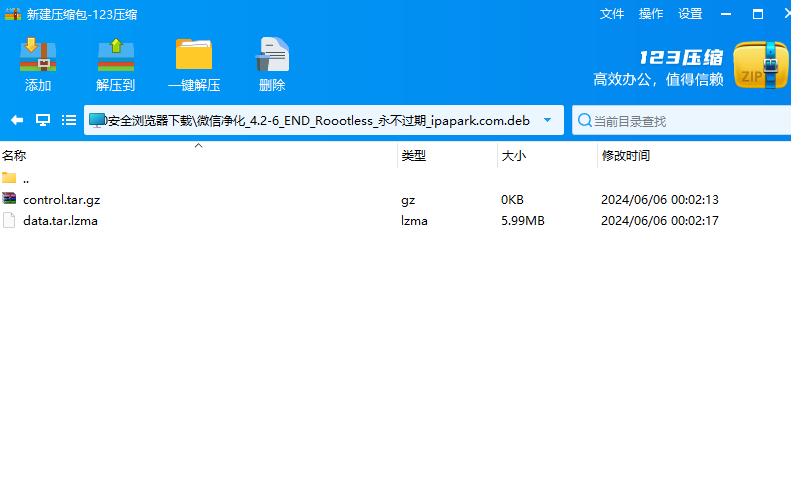The width and height of the screenshot is (791, 492).
Task: Open the 设置 menu
Action: 690,14
